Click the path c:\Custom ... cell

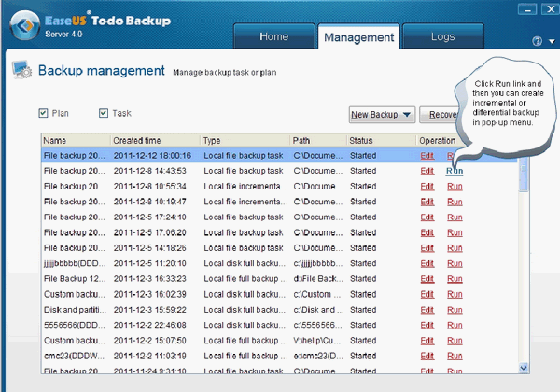(x=316, y=294)
